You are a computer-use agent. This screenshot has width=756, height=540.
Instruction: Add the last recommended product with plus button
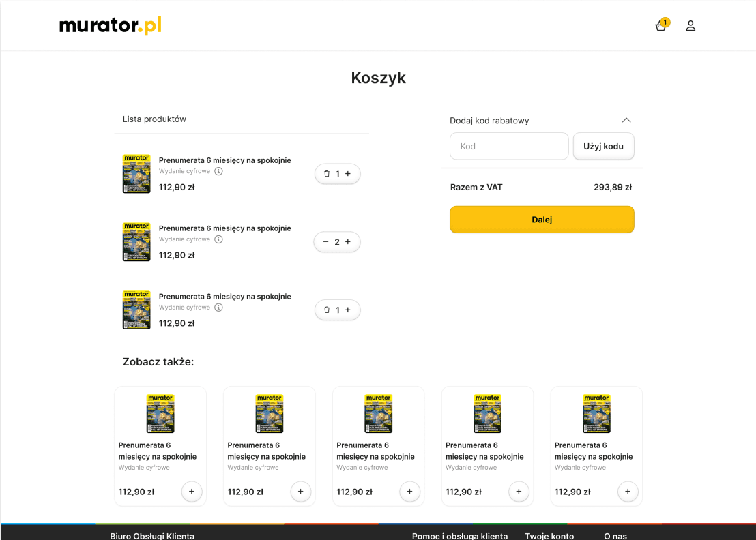tap(628, 491)
